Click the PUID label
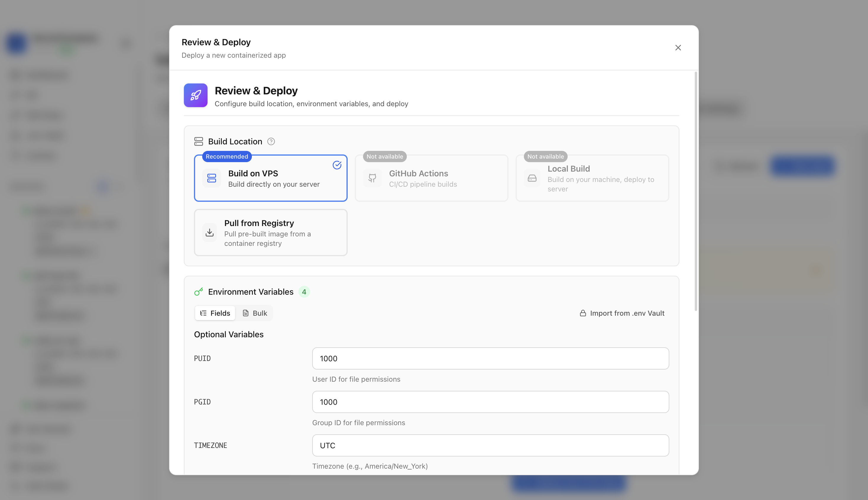Image resolution: width=868 pixels, height=500 pixels. (203, 358)
